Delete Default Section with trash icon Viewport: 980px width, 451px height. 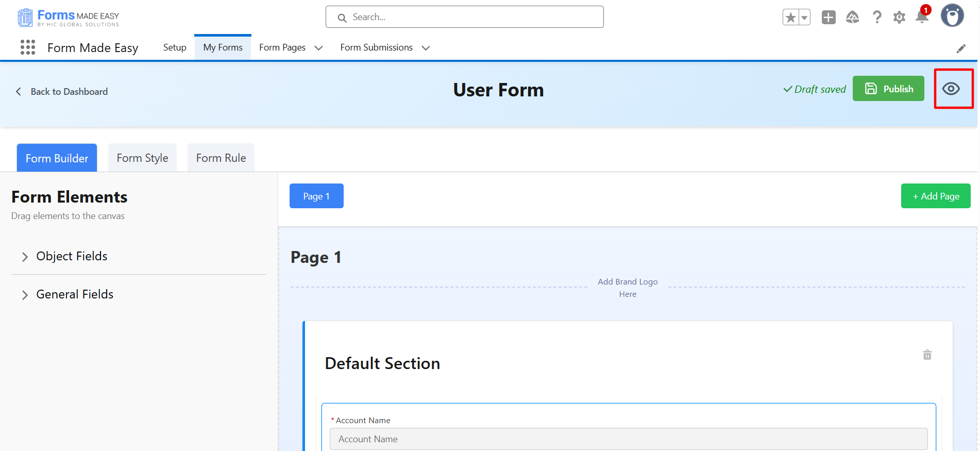click(x=927, y=355)
